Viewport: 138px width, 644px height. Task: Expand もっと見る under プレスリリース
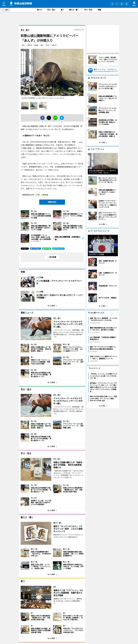click(103, 406)
